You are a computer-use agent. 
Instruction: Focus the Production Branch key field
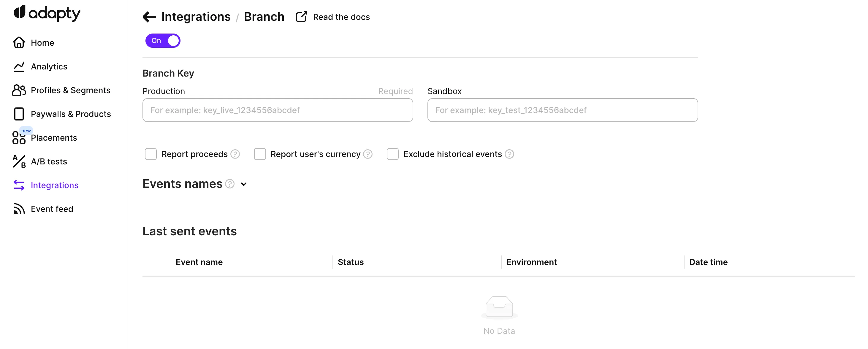[x=278, y=110]
